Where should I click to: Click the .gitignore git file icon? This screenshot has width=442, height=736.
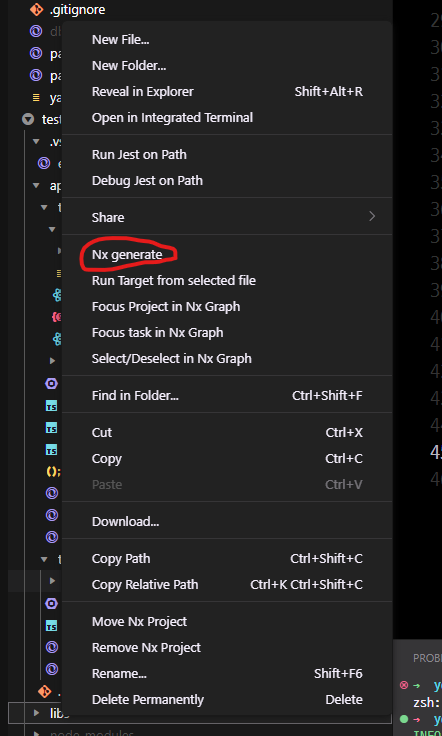[37, 9]
